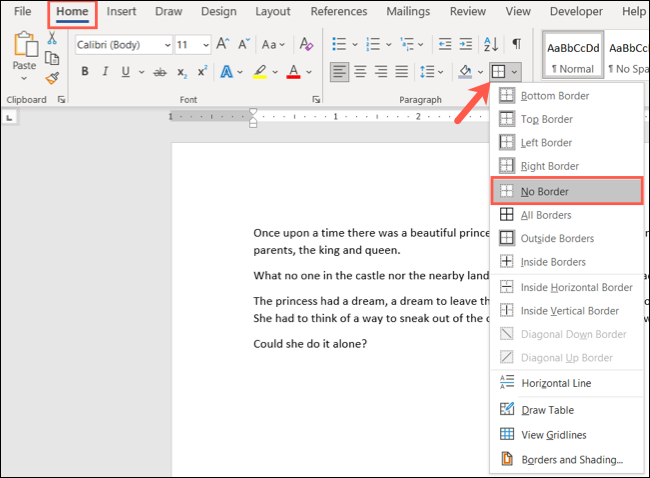650x478 pixels.
Task: Show paragraph marks with pilcrow icon
Action: click(x=516, y=45)
